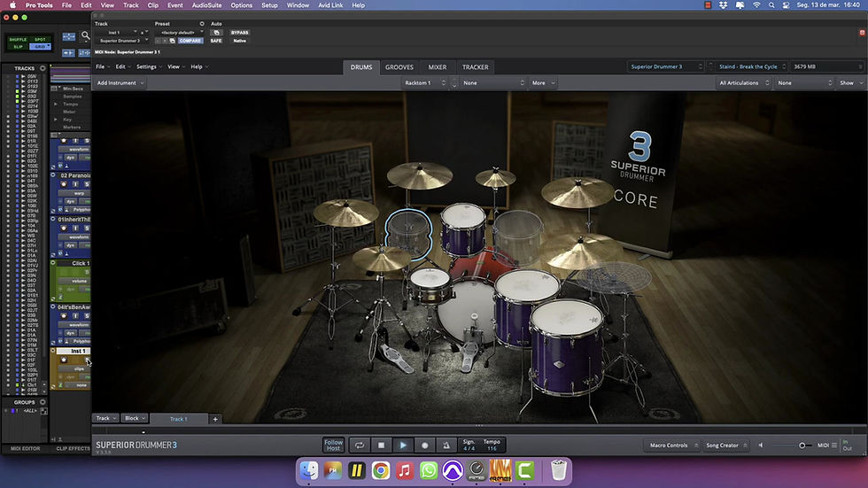Click the hi-hat cymbal on the drum kit
Image resolution: width=868 pixels, height=488 pixels.
click(382, 258)
